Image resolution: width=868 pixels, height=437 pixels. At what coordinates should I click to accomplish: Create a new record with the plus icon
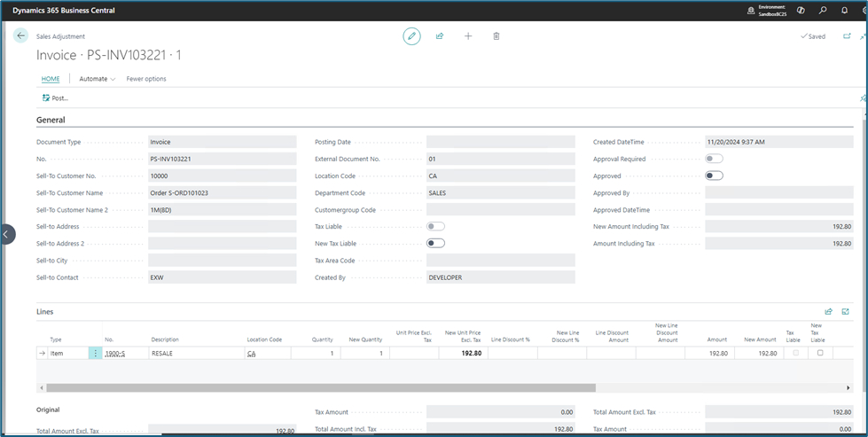pyautogui.click(x=468, y=36)
